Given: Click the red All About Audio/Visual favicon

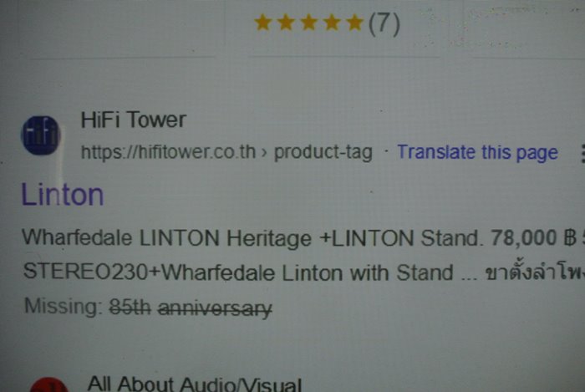Looking at the screenshot, I should point(48,385).
